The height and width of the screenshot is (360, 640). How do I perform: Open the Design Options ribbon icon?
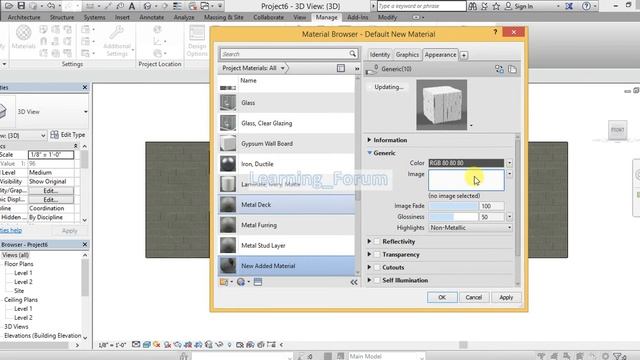[197, 41]
